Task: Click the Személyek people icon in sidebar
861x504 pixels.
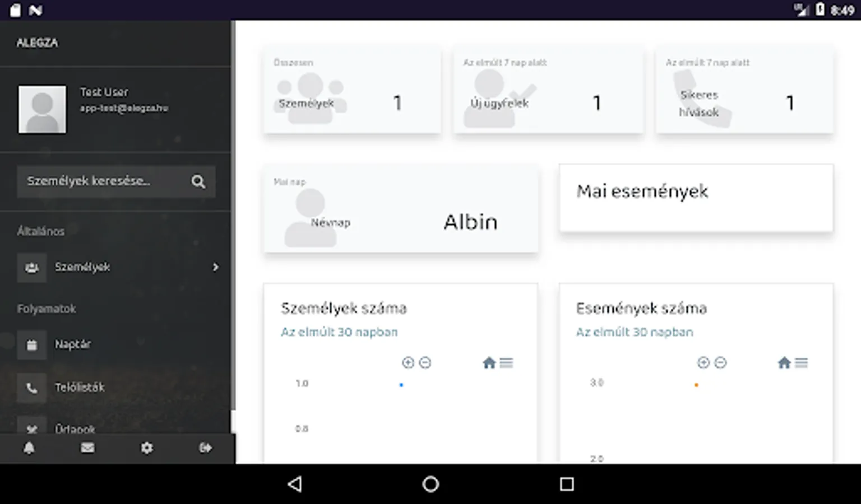Action: click(x=32, y=268)
